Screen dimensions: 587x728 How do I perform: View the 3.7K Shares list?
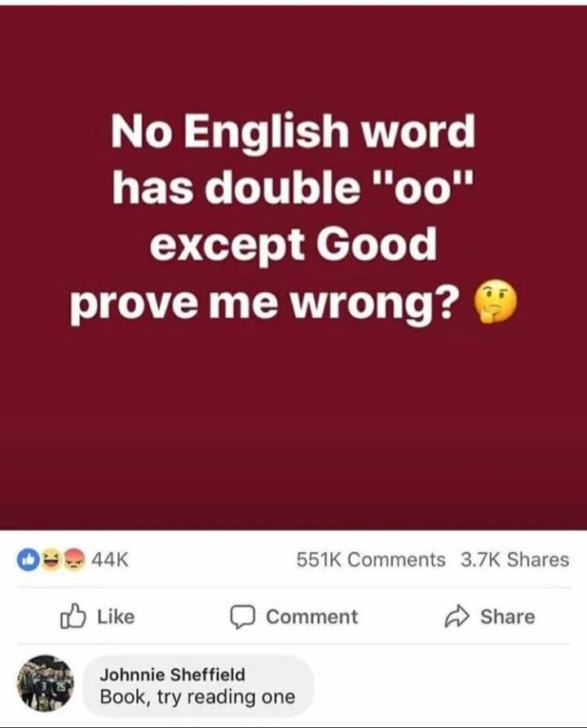514,559
